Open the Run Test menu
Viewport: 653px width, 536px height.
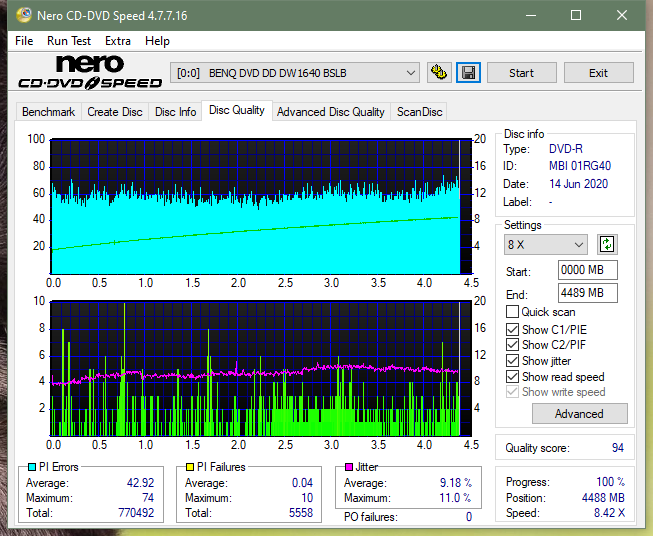point(69,41)
